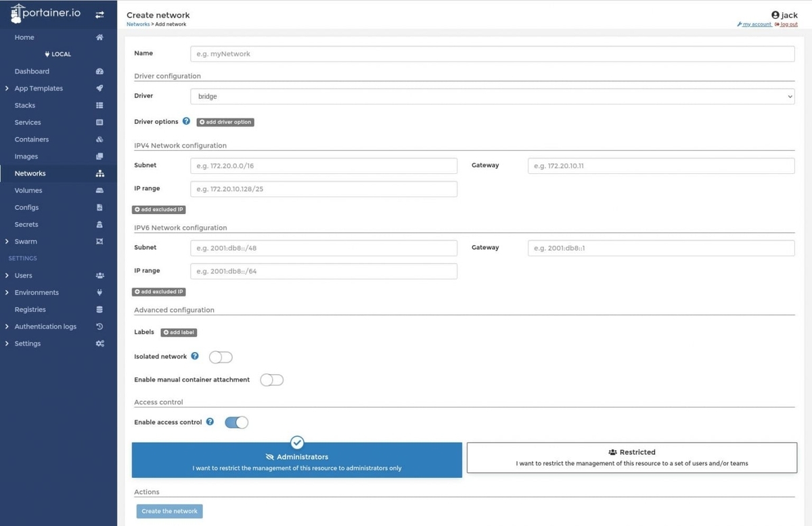Click the Stacks icon in sidebar

pos(99,105)
